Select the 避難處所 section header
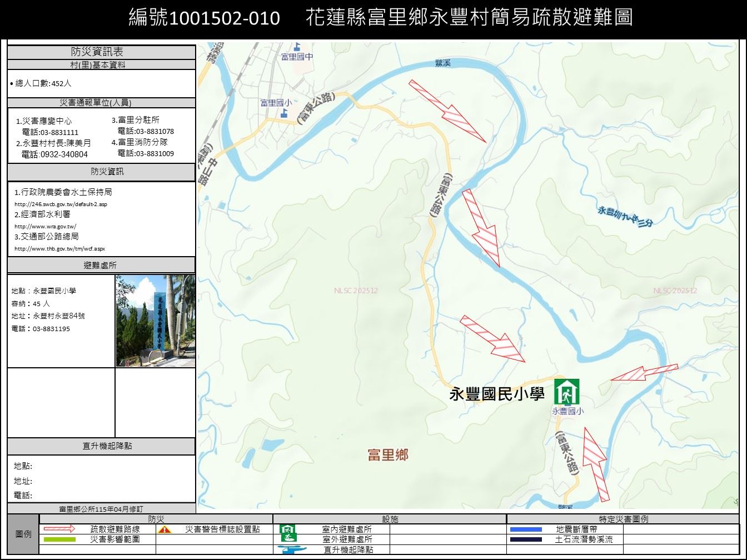The height and width of the screenshot is (560, 747). tap(101, 265)
